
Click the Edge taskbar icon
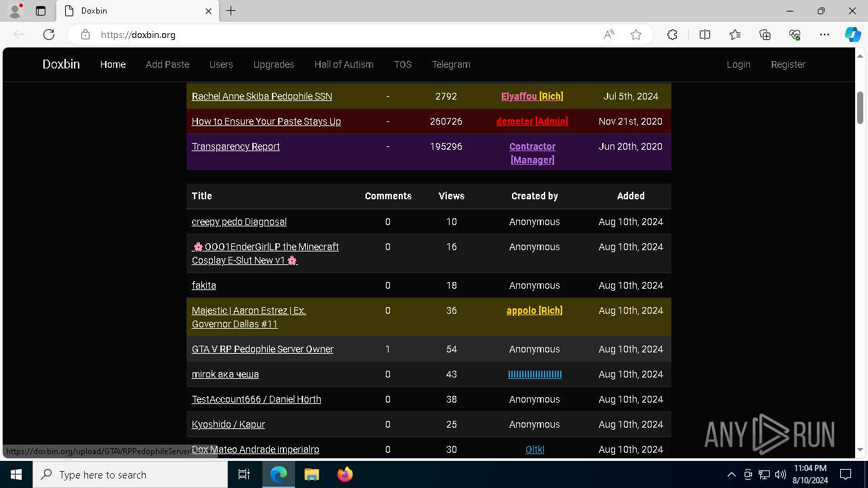click(x=279, y=474)
